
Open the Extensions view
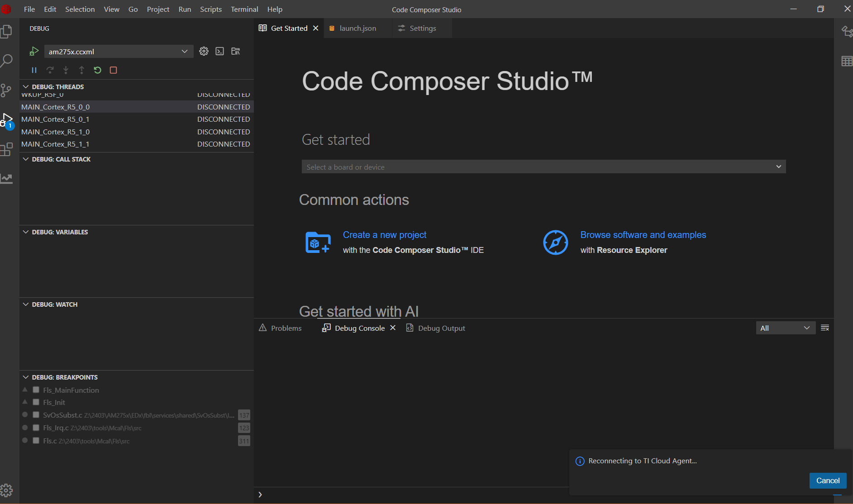[6, 149]
